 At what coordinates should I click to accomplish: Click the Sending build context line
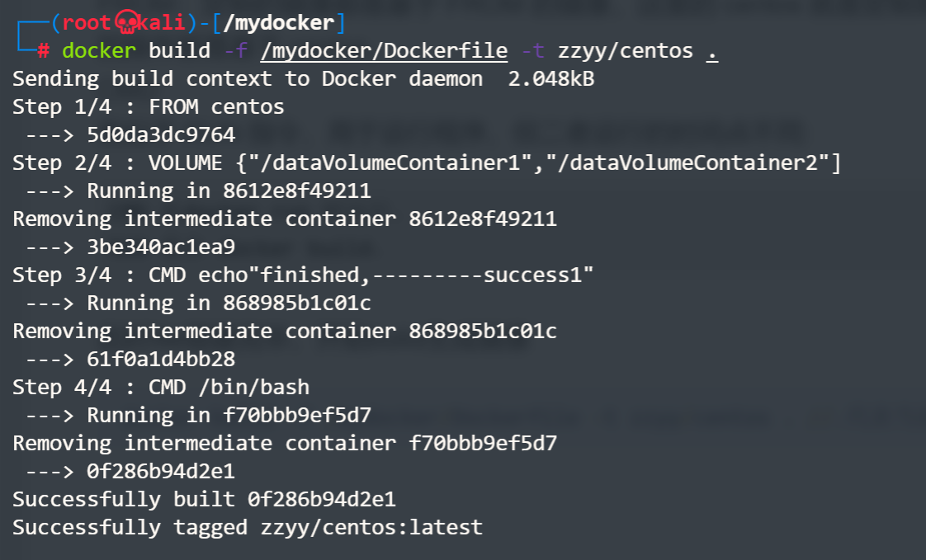point(303,79)
